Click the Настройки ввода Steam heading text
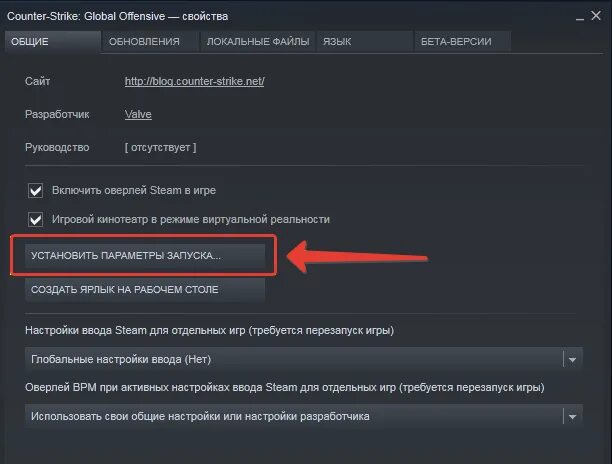612x464 pixels. [209, 331]
